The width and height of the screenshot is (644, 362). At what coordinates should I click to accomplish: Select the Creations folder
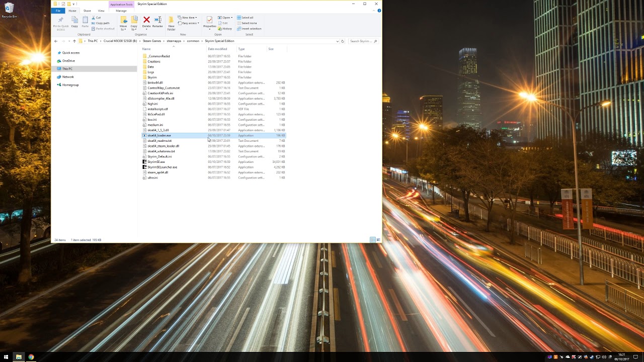click(x=154, y=61)
